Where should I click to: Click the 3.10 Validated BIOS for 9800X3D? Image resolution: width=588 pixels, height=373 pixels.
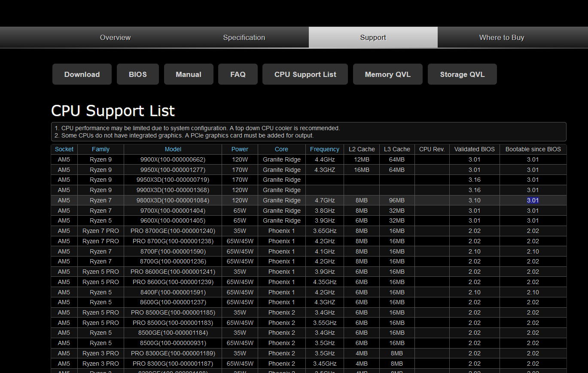tap(475, 200)
